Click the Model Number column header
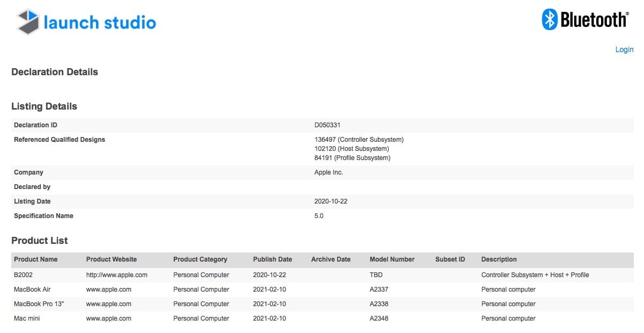 [392, 259]
